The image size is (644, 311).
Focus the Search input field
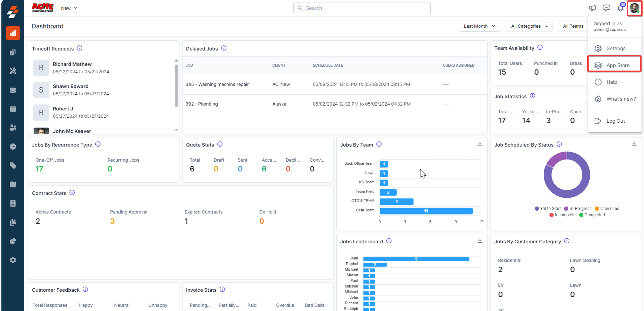click(x=362, y=8)
